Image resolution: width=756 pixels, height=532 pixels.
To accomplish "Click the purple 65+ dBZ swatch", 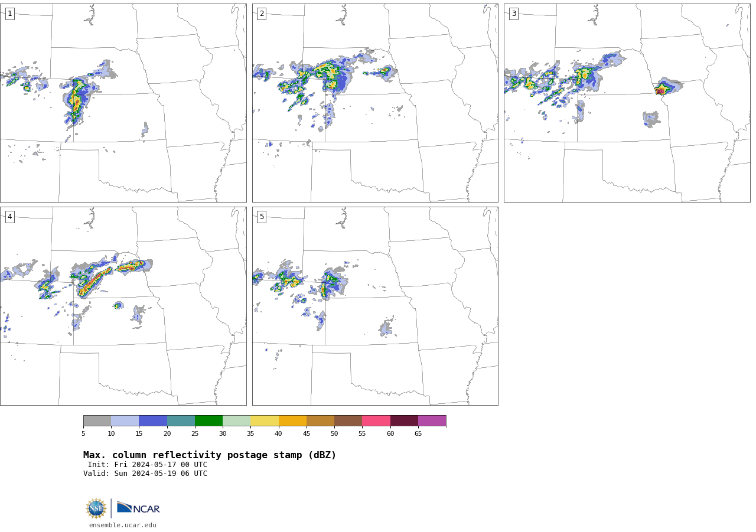I will tap(432, 420).
